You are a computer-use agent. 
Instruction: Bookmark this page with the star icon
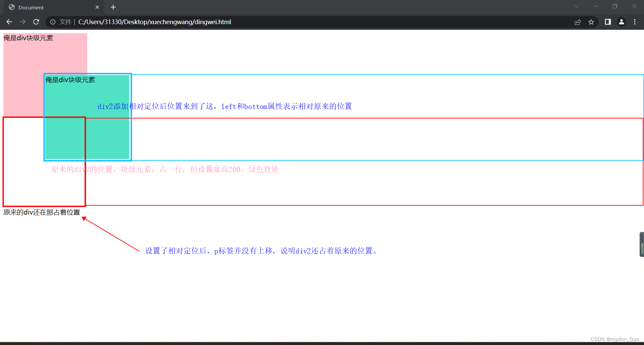click(591, 22)
